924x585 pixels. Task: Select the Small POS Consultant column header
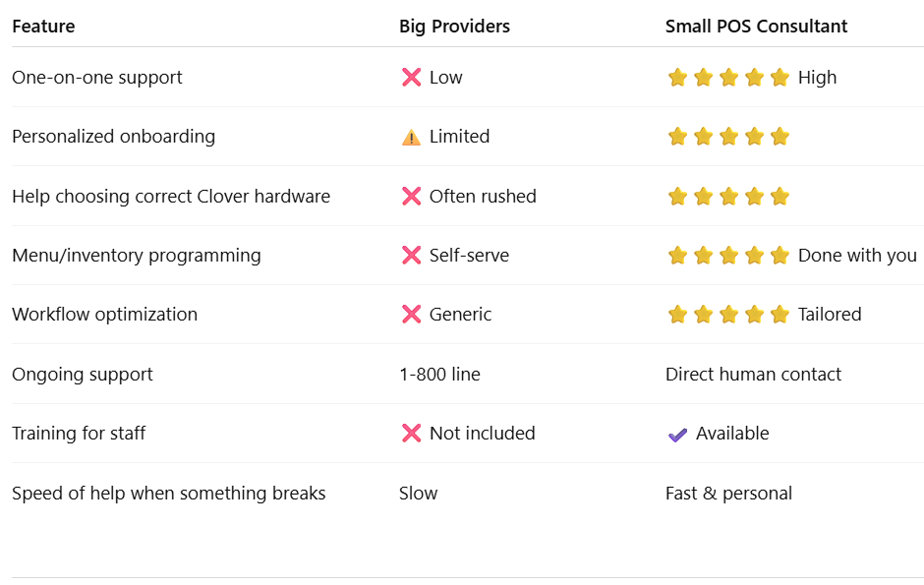[756, 27]
